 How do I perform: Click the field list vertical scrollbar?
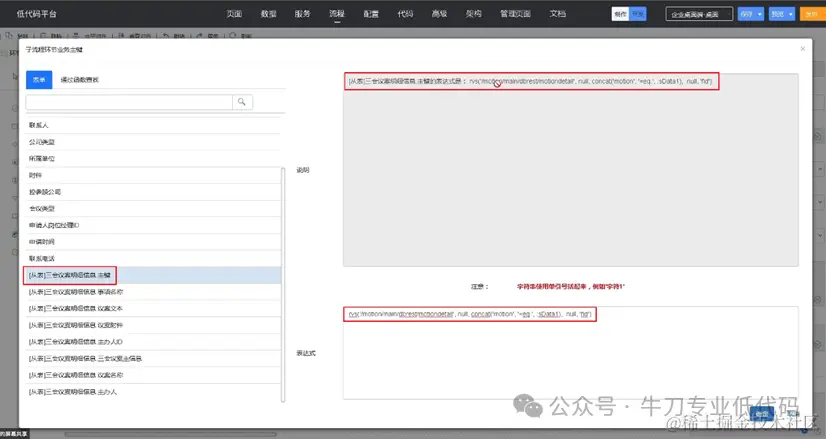pos(283,285)
